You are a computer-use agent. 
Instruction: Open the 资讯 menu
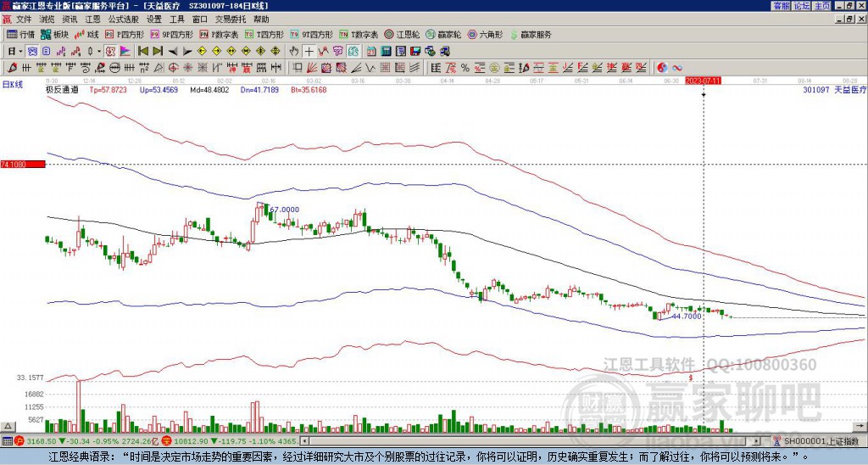tap(70, 20)
